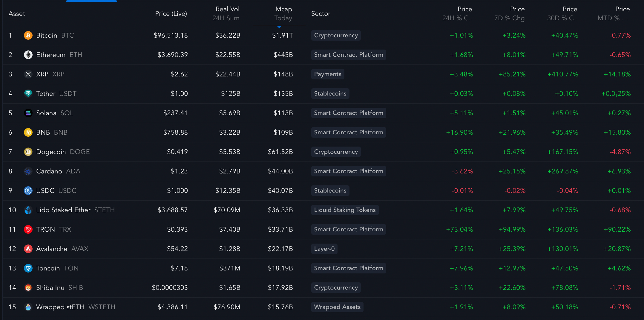Click Tether's Stablecoins sector tag

click(330, 94)
